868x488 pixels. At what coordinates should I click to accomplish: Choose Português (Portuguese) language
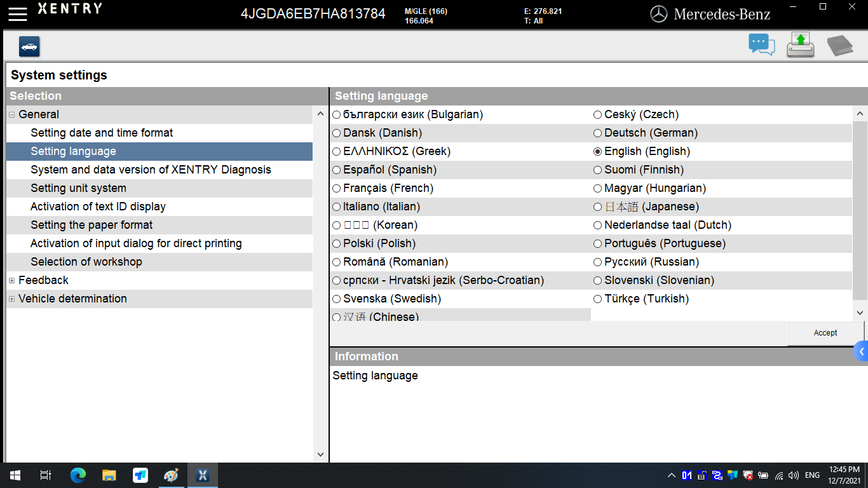click(598, 244)
